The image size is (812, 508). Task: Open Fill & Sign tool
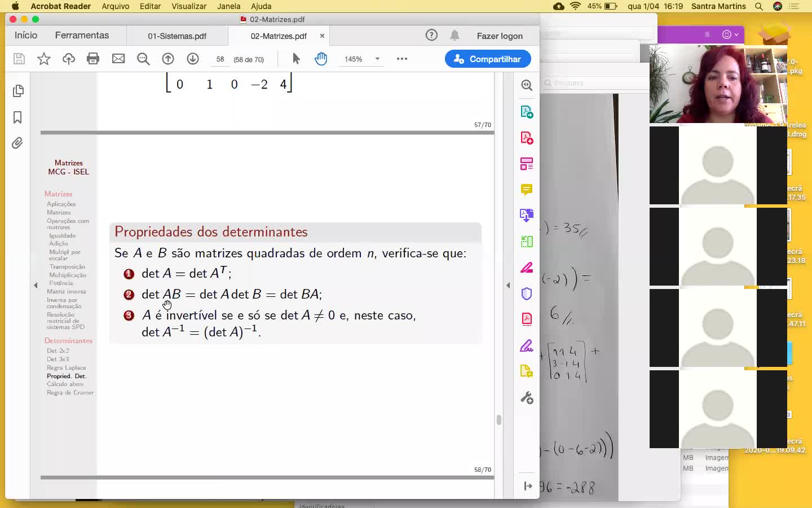(527, 345)
